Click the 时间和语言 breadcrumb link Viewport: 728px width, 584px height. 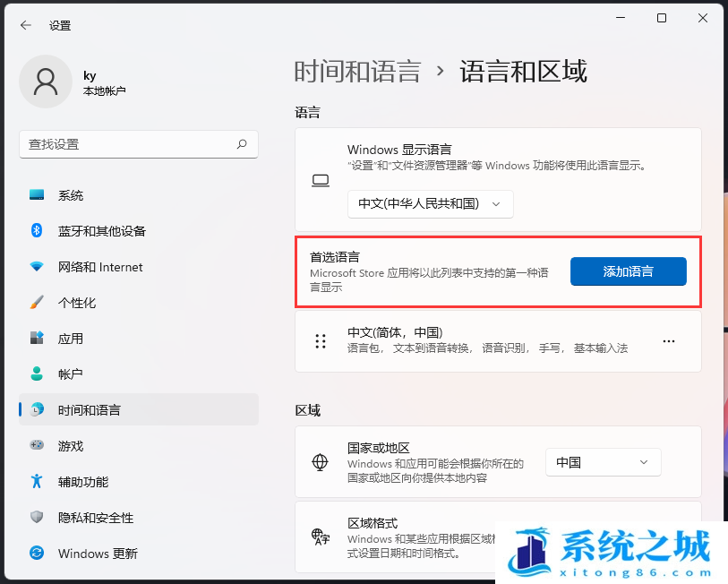[357, 72]
